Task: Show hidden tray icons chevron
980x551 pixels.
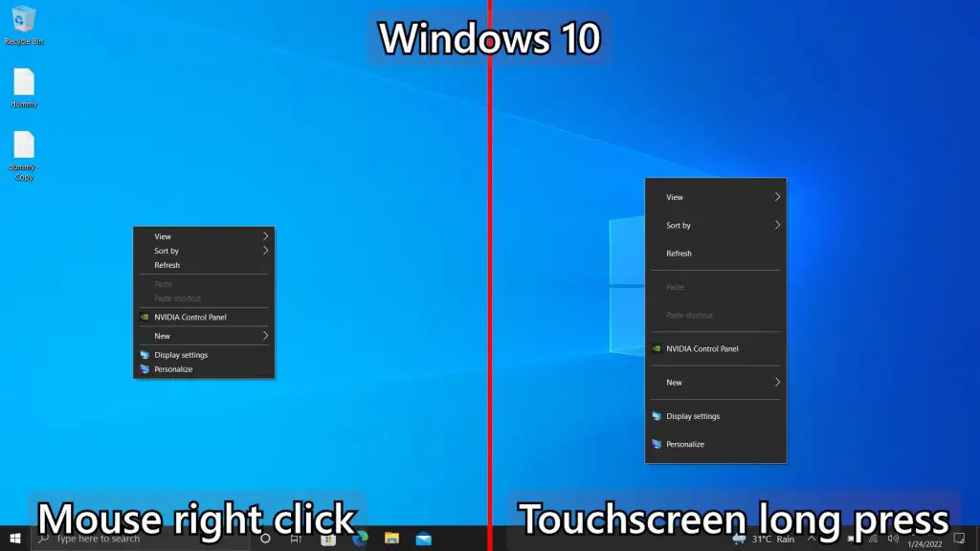Action: 812,539
